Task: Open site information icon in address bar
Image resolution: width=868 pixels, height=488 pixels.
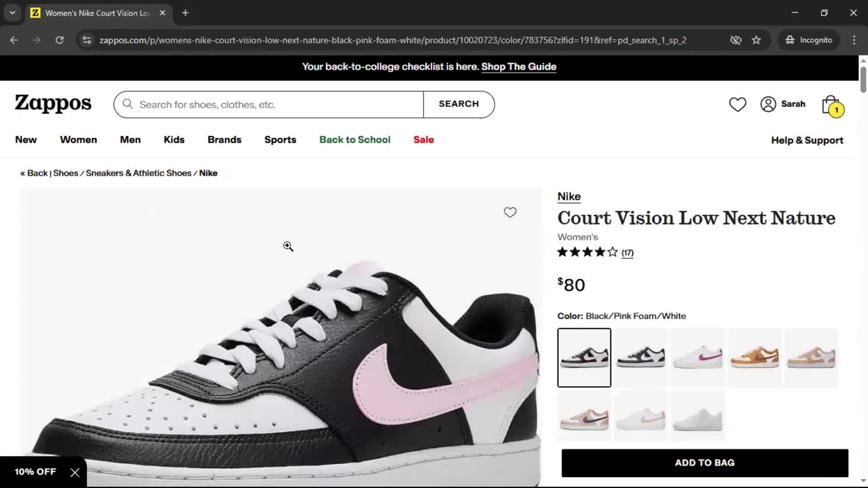Action: (x=87, y=40)
